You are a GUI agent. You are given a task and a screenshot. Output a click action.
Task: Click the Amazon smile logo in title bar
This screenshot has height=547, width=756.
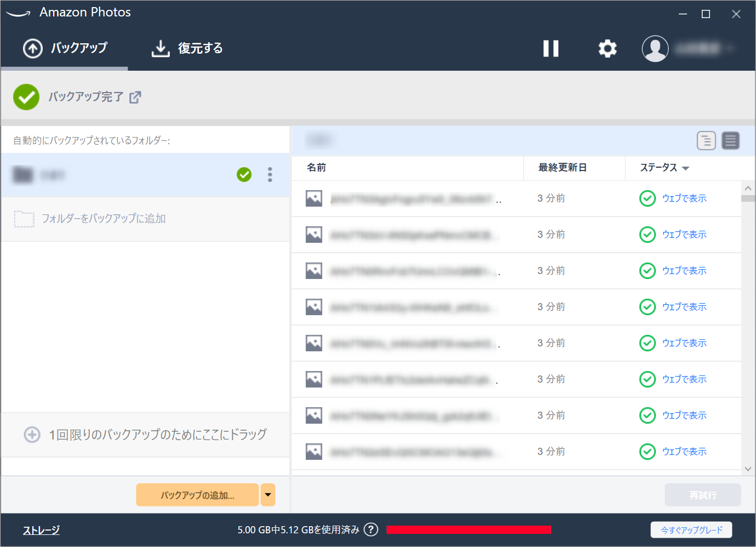(x=18, y=13)
